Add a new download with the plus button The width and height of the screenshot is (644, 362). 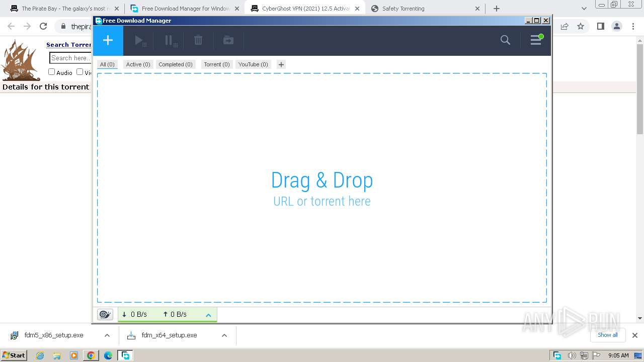point(108,40)
